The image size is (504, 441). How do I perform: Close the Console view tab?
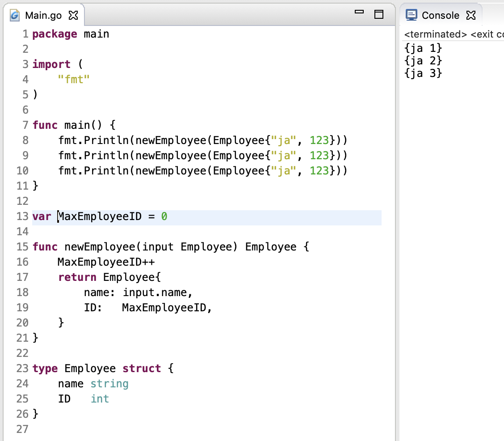point(470,16)
